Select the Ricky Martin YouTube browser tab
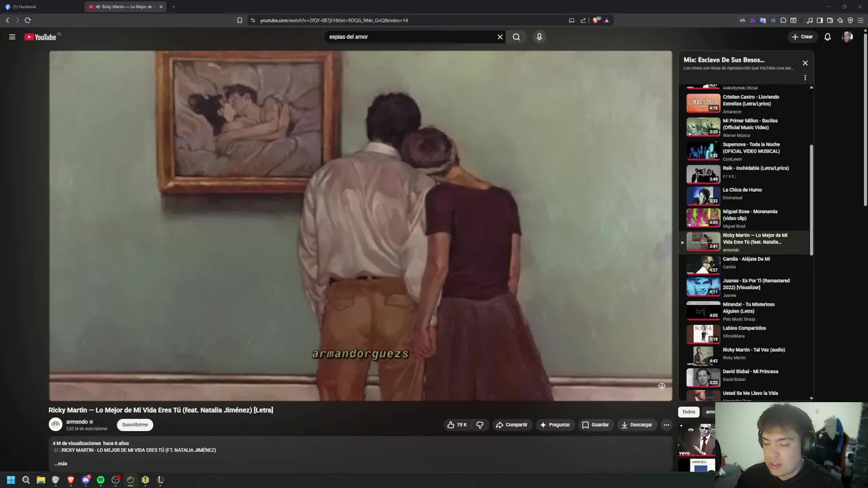This screenshot has height=488, width=868. point(126,7)
